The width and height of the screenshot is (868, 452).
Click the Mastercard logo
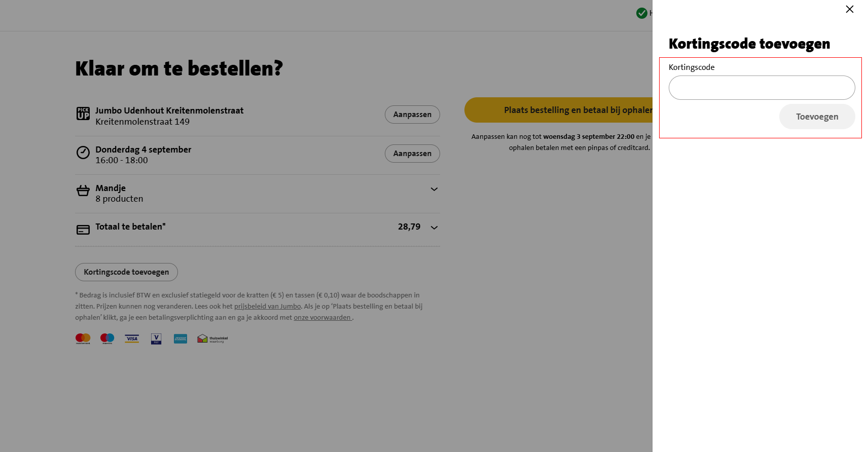point(83,338)
